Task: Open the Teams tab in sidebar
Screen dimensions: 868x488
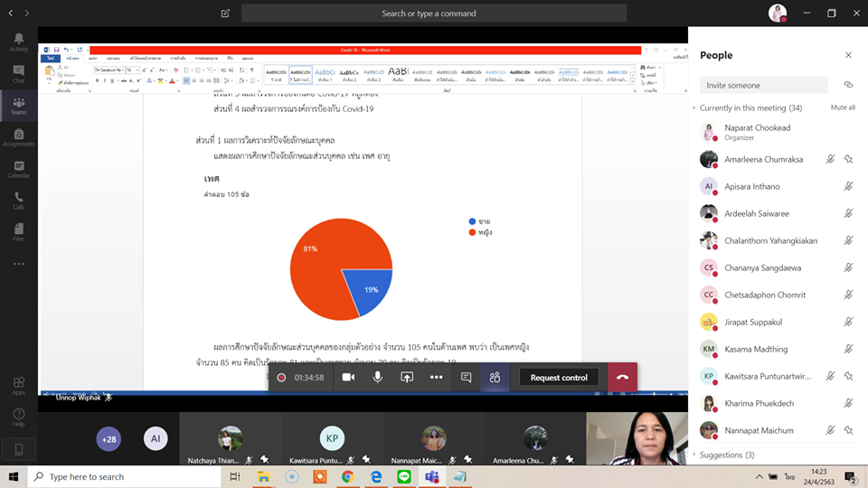Action: pyautogui.click(x=18, y=107)
